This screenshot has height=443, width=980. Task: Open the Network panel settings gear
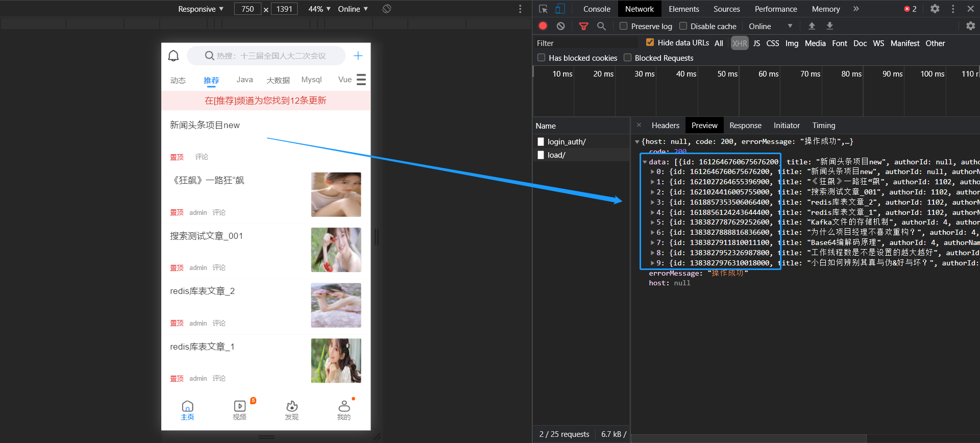point(970,26)
